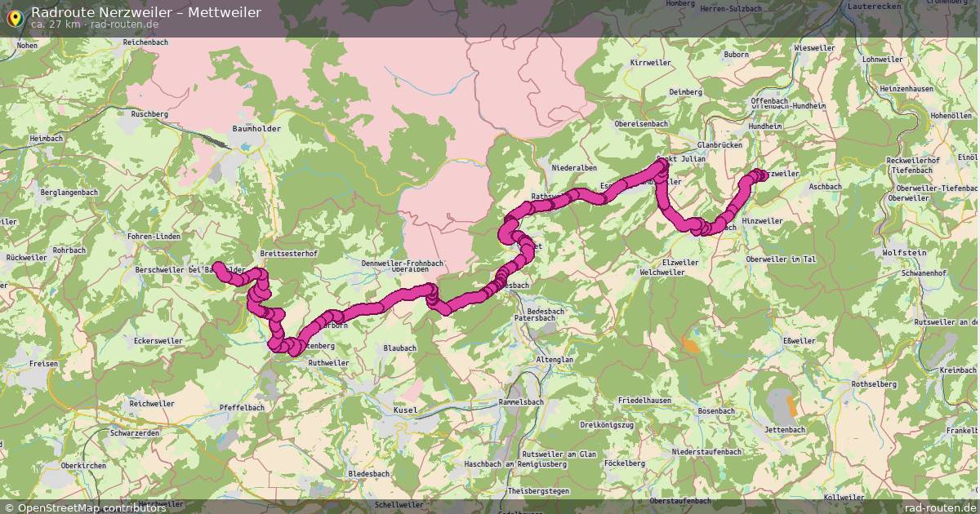Click the Baumholder town label

[x=256, y=129]
